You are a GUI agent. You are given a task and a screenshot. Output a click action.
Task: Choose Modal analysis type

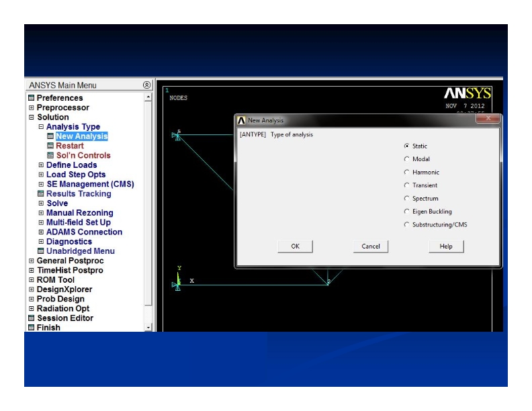[407, 159]
